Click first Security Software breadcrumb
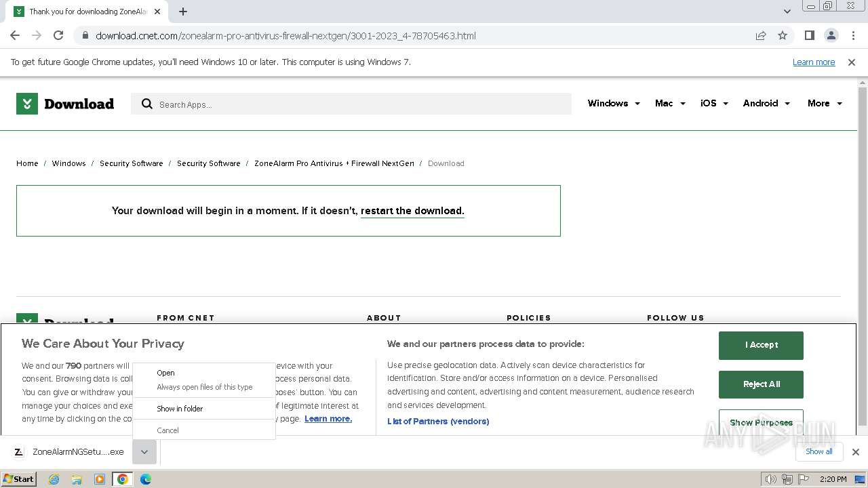This screenshot has width=868, height=488. point(131,163)
